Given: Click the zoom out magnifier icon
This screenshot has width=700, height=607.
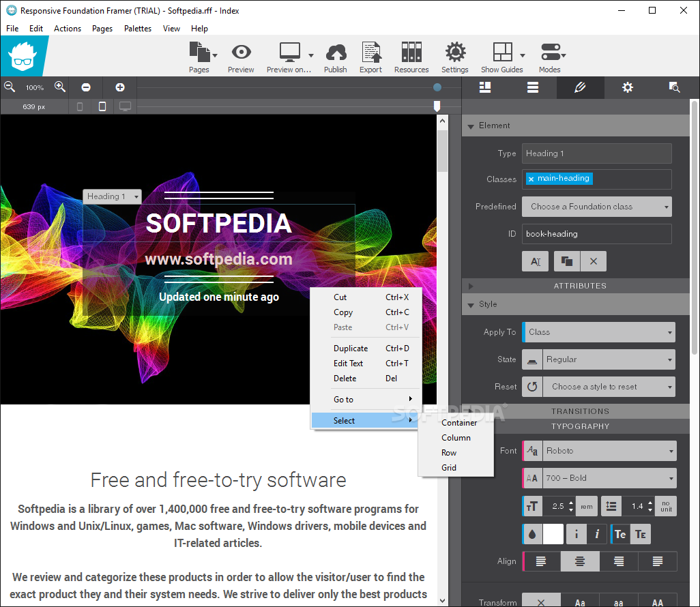Looking at the screenshot, I should click(10, 87).
